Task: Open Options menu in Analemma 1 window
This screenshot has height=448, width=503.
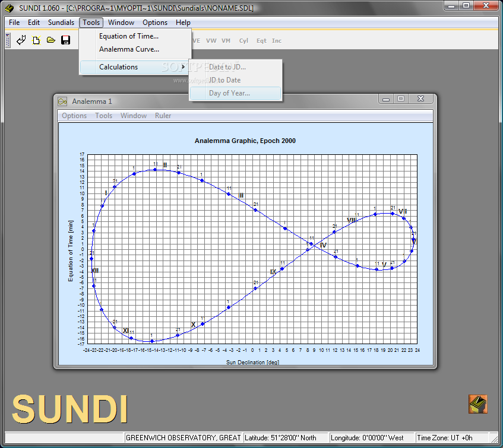Action: [74, 116]
